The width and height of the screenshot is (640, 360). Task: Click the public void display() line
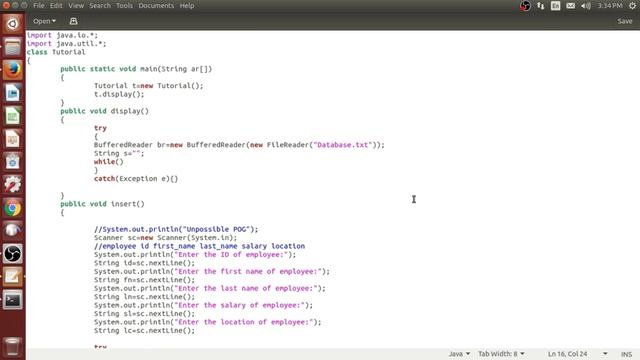click(x=104, y=111)
